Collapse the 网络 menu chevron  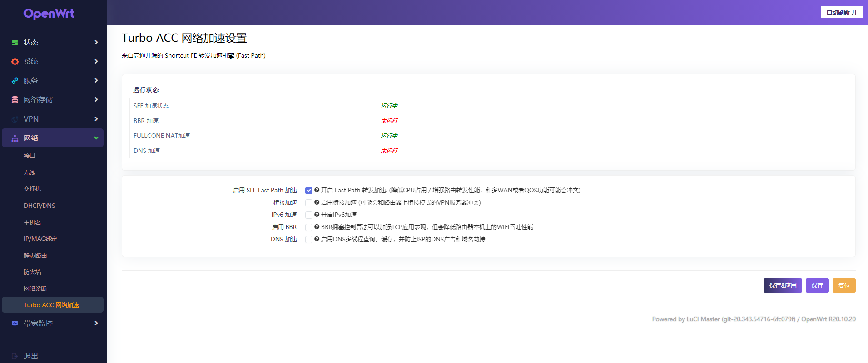pos(96,138)
